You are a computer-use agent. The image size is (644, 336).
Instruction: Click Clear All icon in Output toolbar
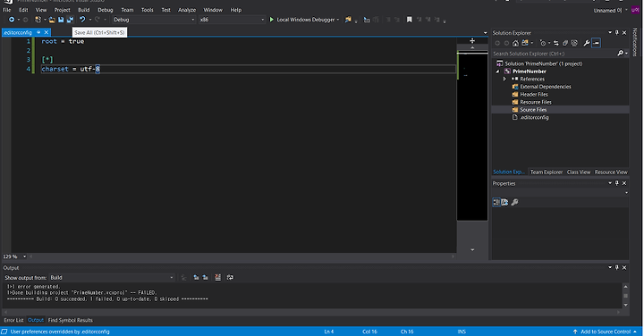217,277
